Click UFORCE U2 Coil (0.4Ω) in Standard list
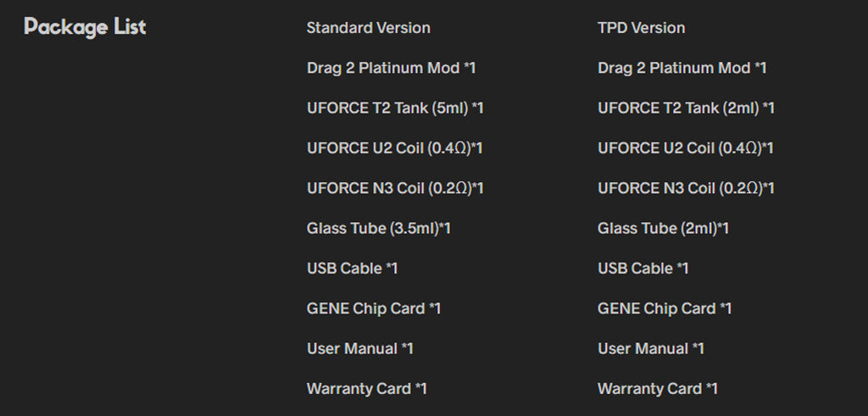868x416 pixels. 395,148
